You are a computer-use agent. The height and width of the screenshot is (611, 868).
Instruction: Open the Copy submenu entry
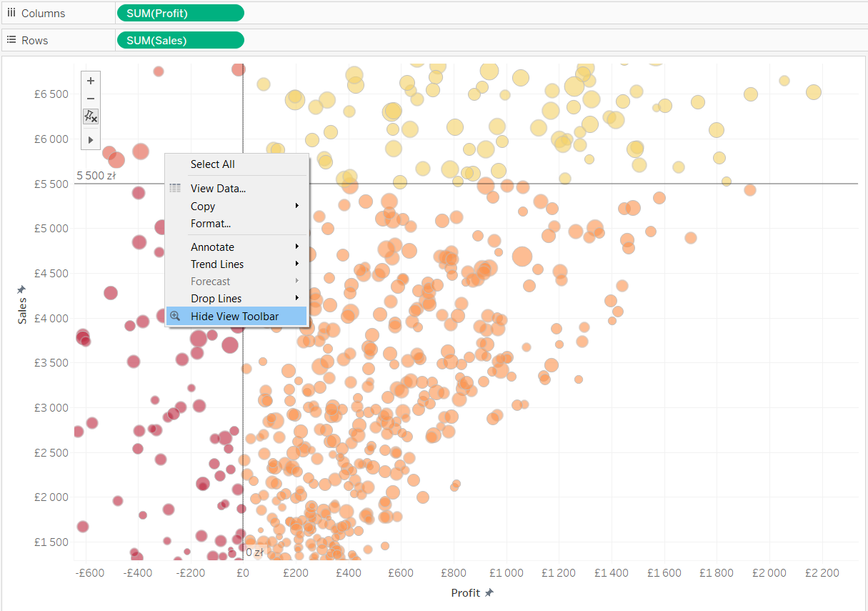(203, 207)
